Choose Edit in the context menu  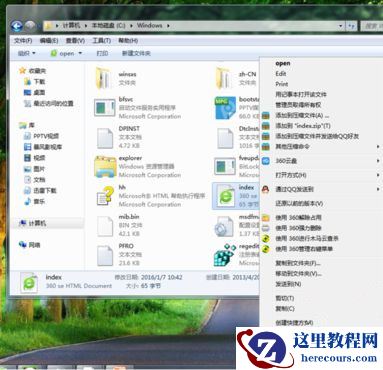click(281, 74)
